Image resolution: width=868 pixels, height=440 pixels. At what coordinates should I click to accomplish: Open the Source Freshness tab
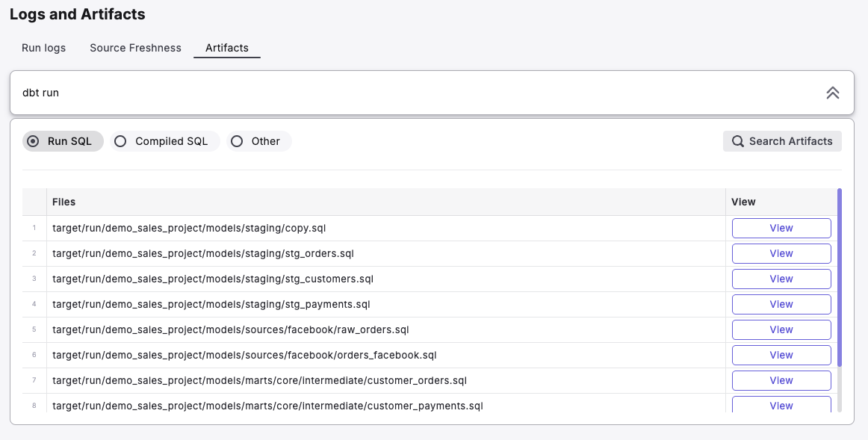[135, 48]
